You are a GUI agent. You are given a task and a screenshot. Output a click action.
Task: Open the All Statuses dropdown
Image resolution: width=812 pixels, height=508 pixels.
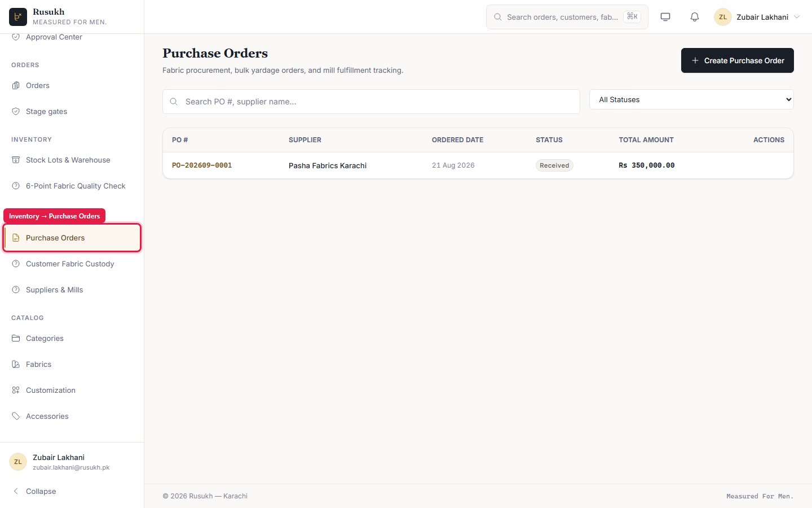[x=691, y=99]
